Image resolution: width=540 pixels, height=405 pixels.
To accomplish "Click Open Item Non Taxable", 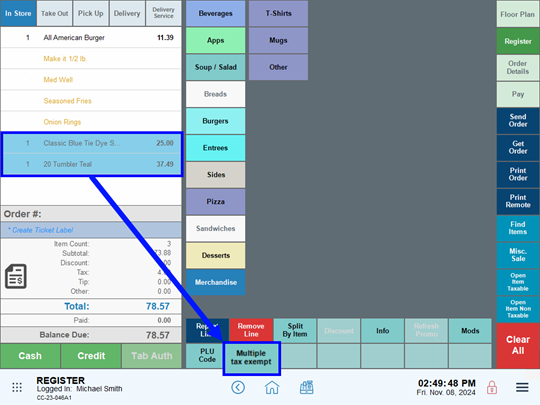I will tap(518, 309).
